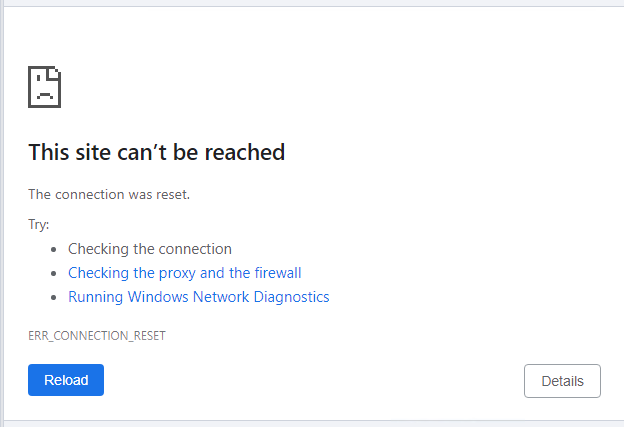
Task: Click the word 'reset' in the error description
Action: pos(171,194)
